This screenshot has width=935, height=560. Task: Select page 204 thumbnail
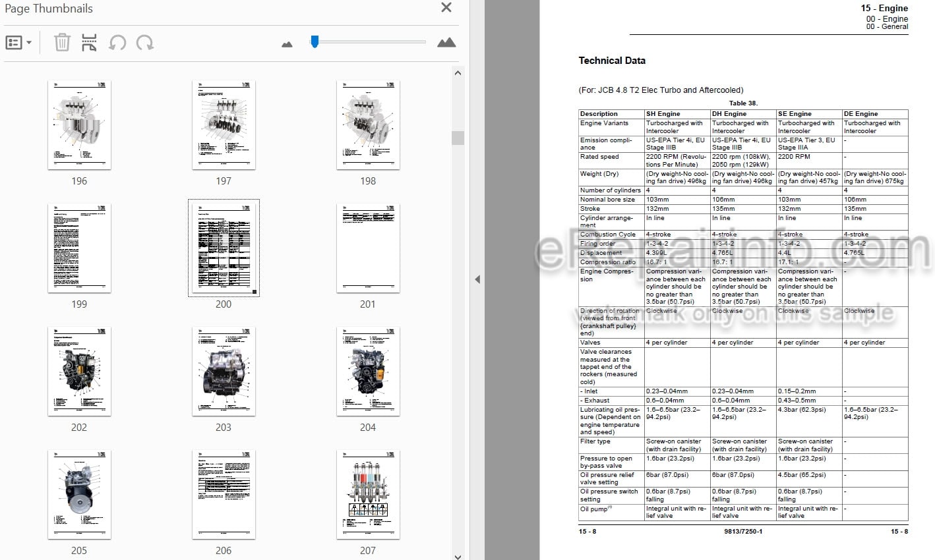pyautogui.click(x=368, y=372)
